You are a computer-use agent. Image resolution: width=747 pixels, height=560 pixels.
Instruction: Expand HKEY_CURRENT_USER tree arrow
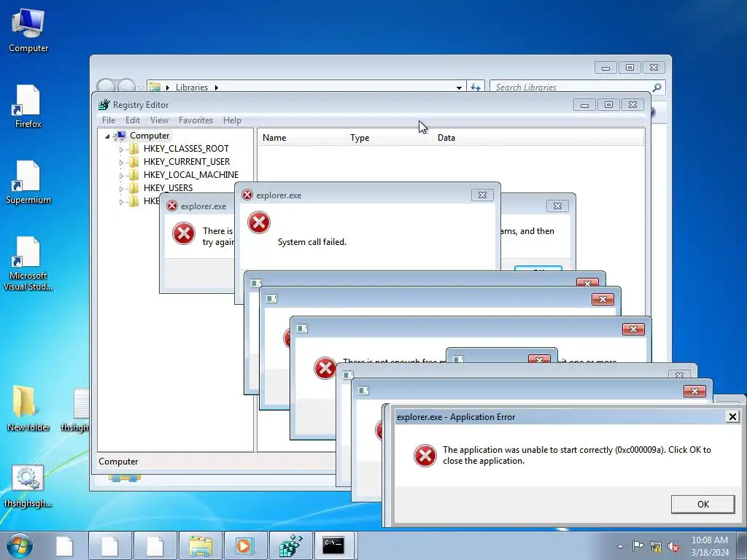[x=121, y=163]
